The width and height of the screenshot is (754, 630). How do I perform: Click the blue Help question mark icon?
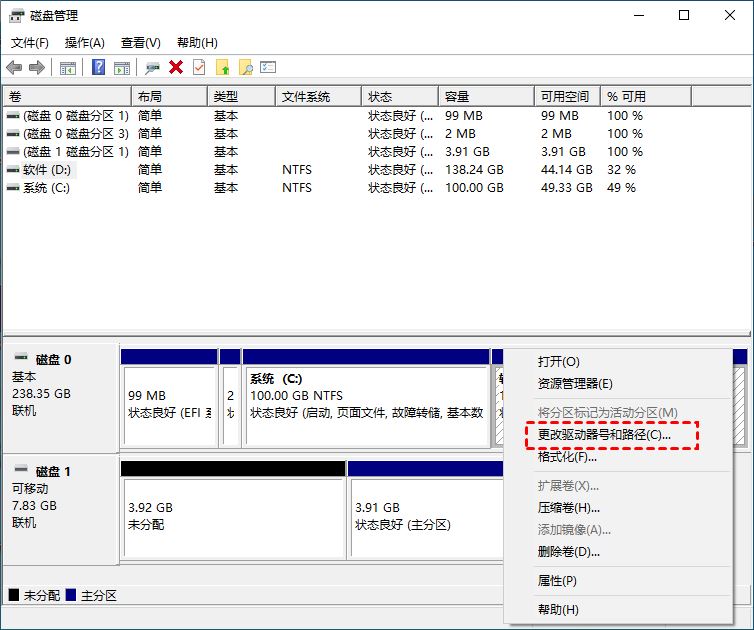point(99,67)
